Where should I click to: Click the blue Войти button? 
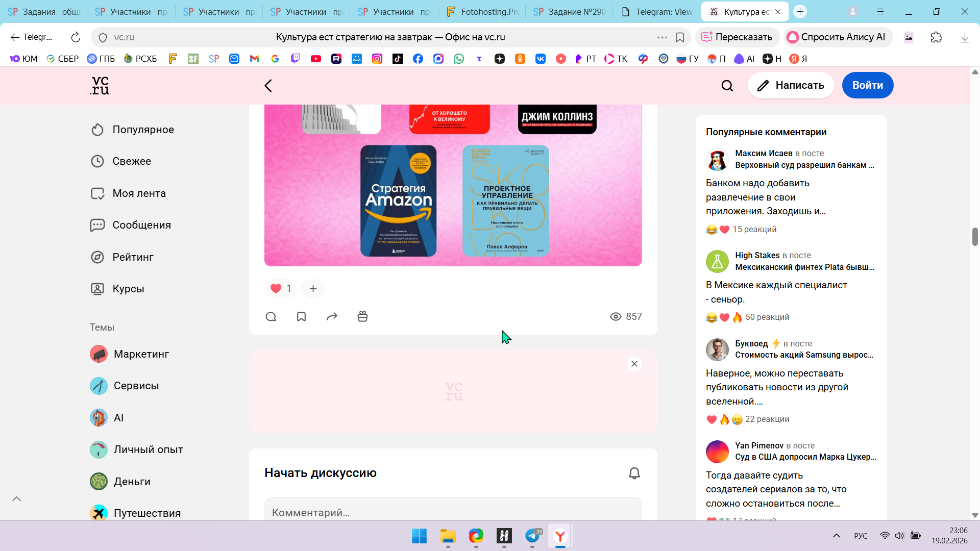867,85
